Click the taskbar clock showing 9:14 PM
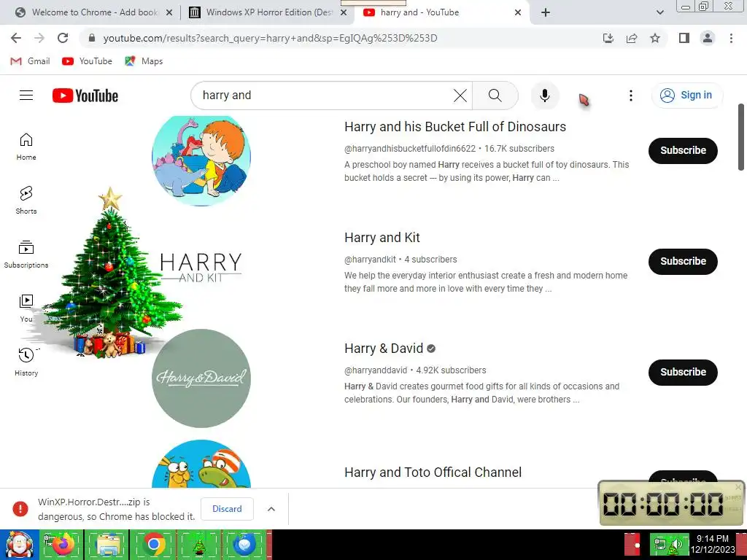The height and width of the screenshot is (560, 747). (x=712, y=544)
